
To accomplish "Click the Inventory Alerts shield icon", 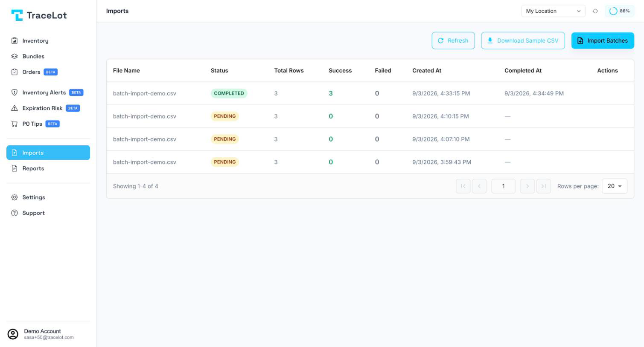I will click(15, 93).
